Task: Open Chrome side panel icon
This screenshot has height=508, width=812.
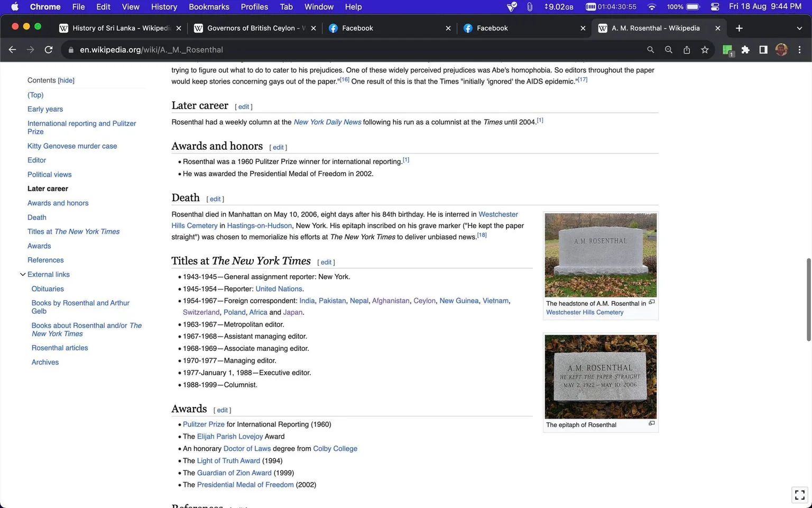Action: [763, 50]
